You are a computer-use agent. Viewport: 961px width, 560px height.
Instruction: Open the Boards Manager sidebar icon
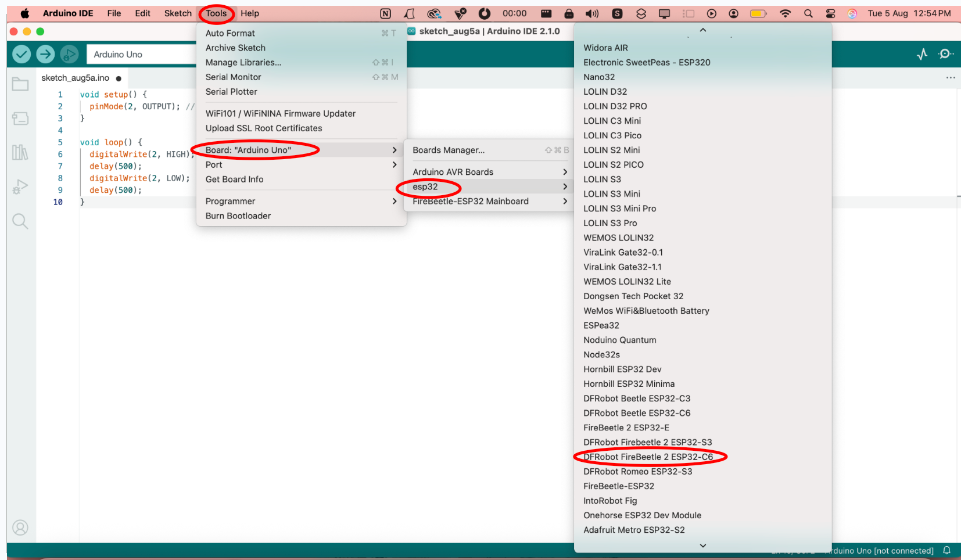20,119
